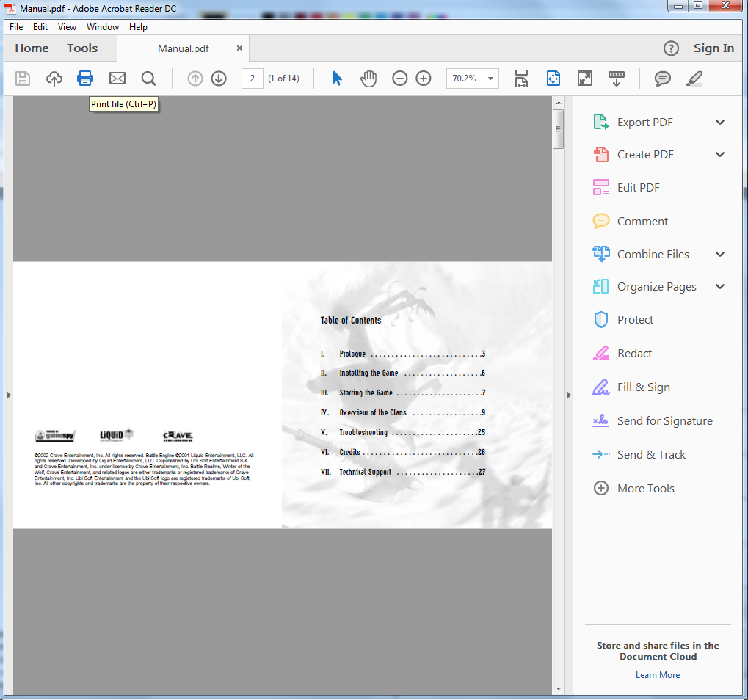Switch to the Tools tab
The height and width of the screenshot is (700, 748).
(82, 48)
